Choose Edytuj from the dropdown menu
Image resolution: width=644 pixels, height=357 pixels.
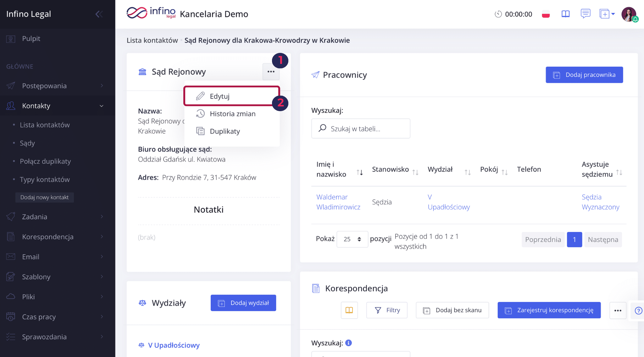[x=232, y=96]
